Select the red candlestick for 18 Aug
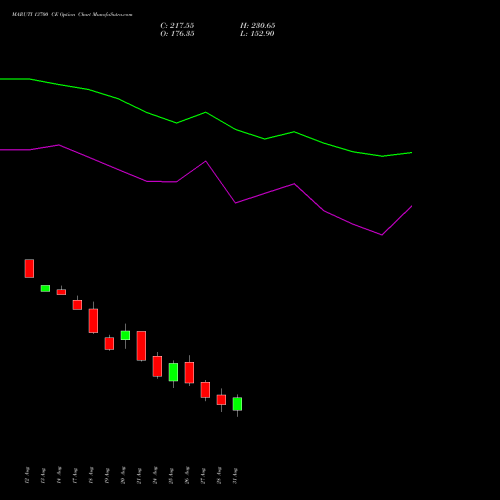 [x=93, y=320]
